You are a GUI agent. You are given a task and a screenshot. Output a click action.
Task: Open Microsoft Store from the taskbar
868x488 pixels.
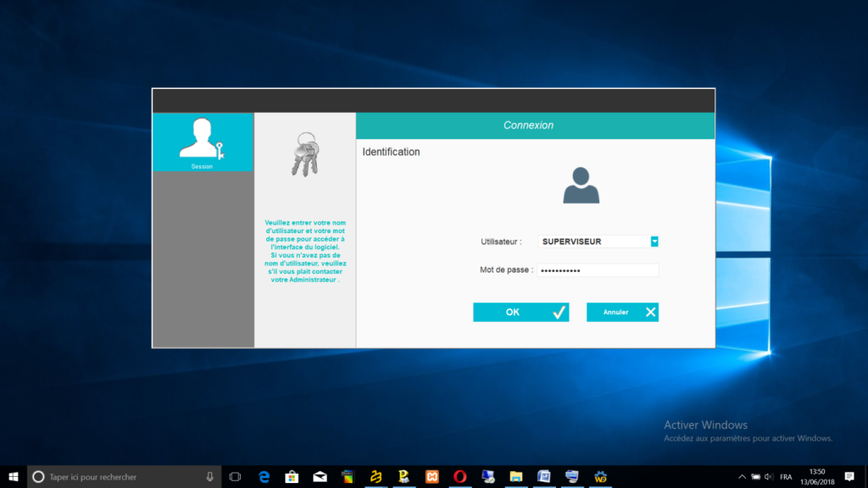(x=292, y=477)
